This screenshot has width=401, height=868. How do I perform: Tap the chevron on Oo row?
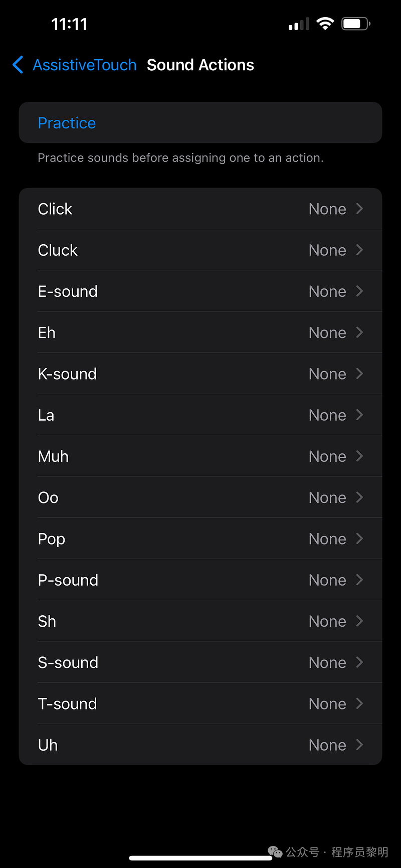coord(359,497)
